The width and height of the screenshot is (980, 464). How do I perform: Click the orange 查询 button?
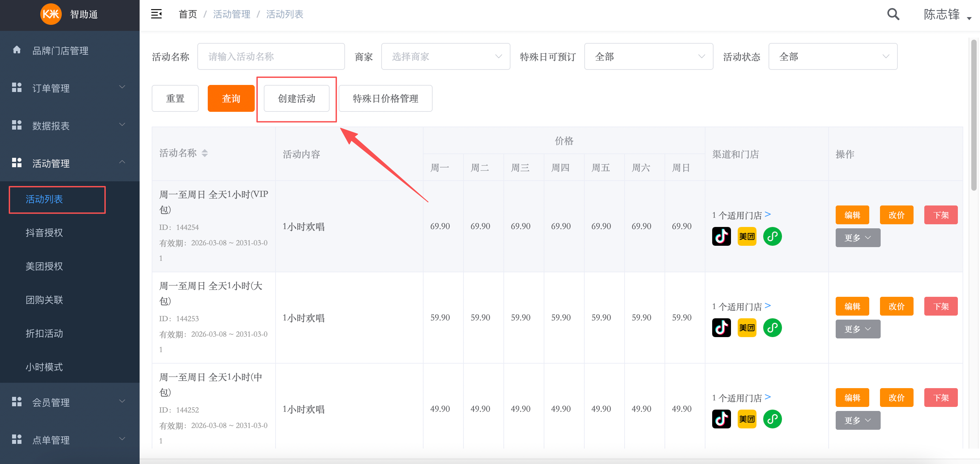231,99
